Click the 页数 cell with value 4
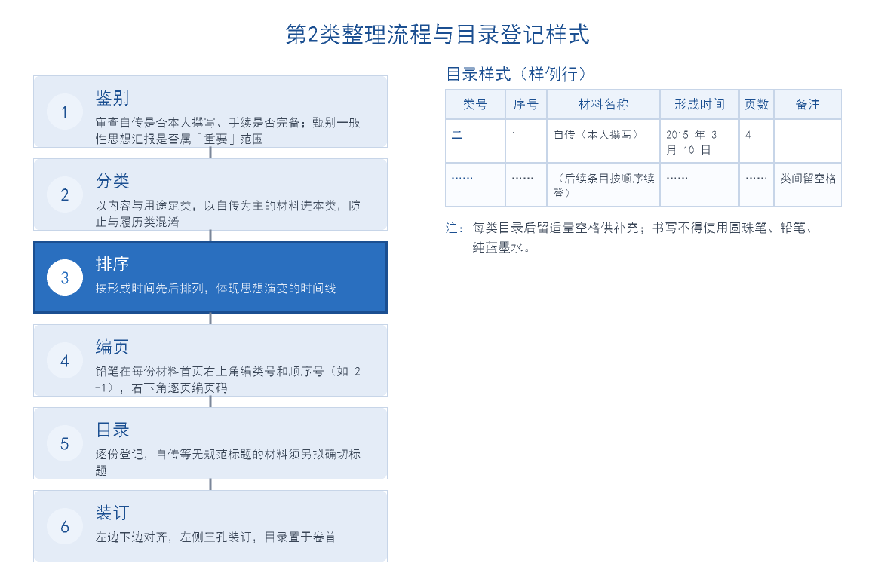The image size is (875, 588). click(757, 141)
